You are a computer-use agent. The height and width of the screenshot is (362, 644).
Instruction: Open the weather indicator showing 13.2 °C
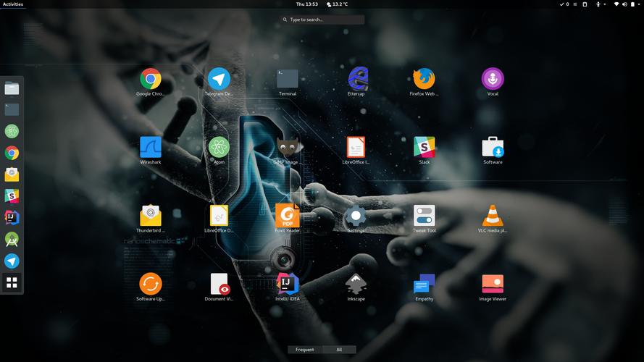(337, 4)
